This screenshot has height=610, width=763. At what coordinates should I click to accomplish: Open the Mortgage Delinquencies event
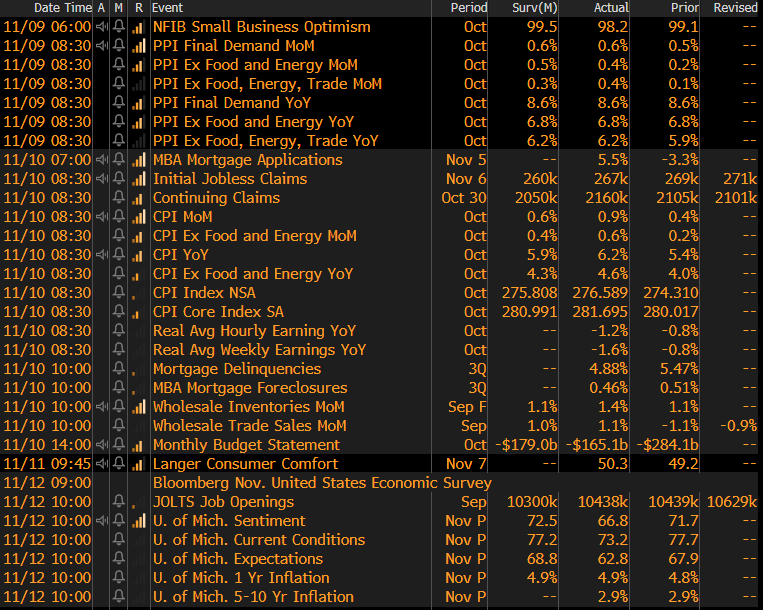(236, 369)
